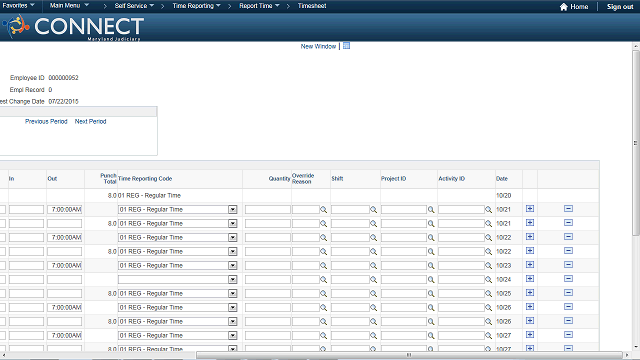Viewport: 640px width, 360px height.
Task: Click the Activity ID column header
Action: click(x=451, y=178)
